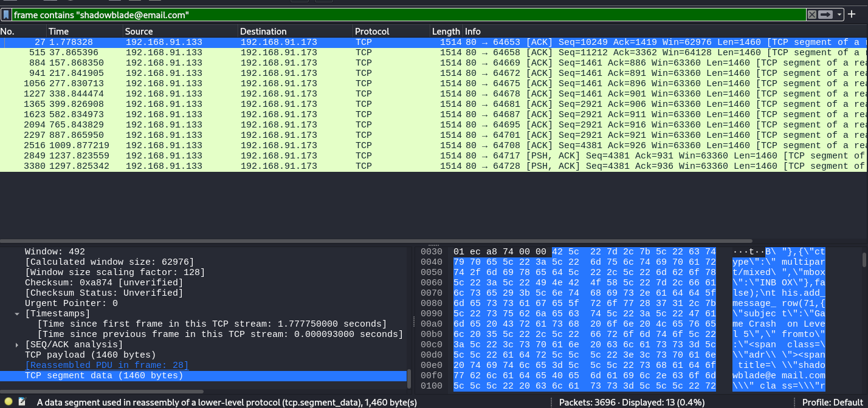Image resolution: width=868 pixels, height=408 pixels.
Task: Open capture file properties notepad icon
Action: [x=22, y=401]
